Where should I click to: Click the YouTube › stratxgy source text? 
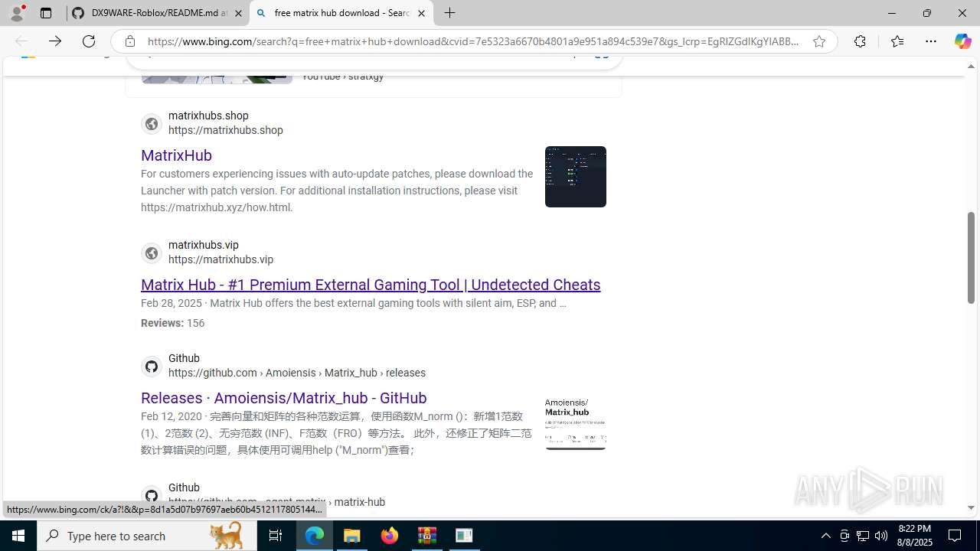point(343,77)
